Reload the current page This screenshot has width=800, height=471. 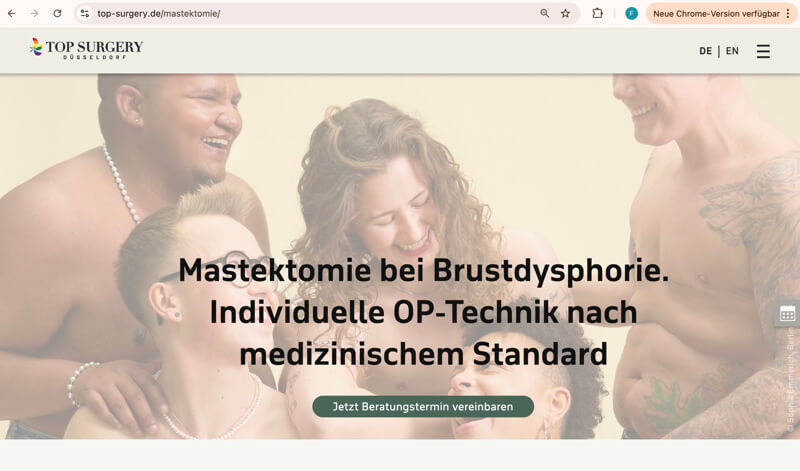click(x=57, y=14)
